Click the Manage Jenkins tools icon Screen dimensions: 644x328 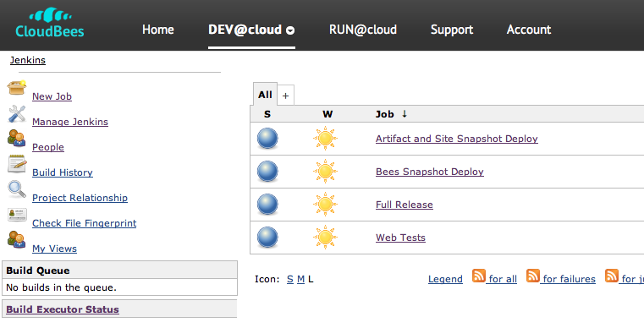[x=17, y=114]
